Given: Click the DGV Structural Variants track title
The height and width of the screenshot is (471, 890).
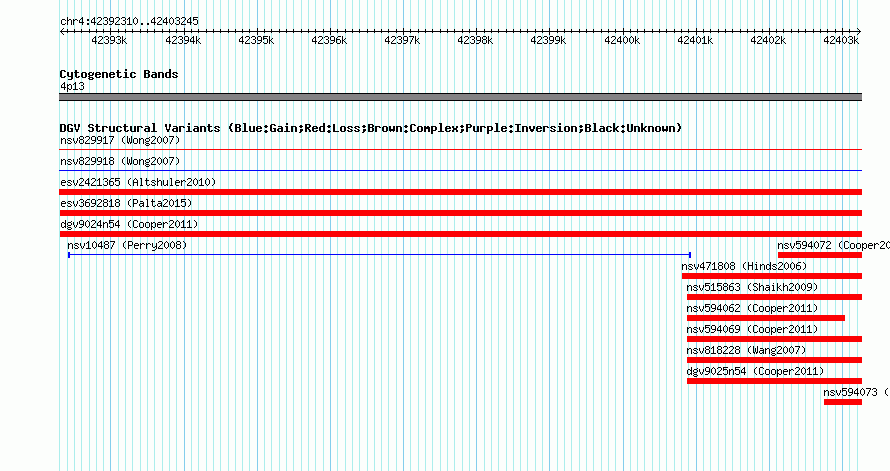Looking at the screenshot, I should click(x=370, y=128).
